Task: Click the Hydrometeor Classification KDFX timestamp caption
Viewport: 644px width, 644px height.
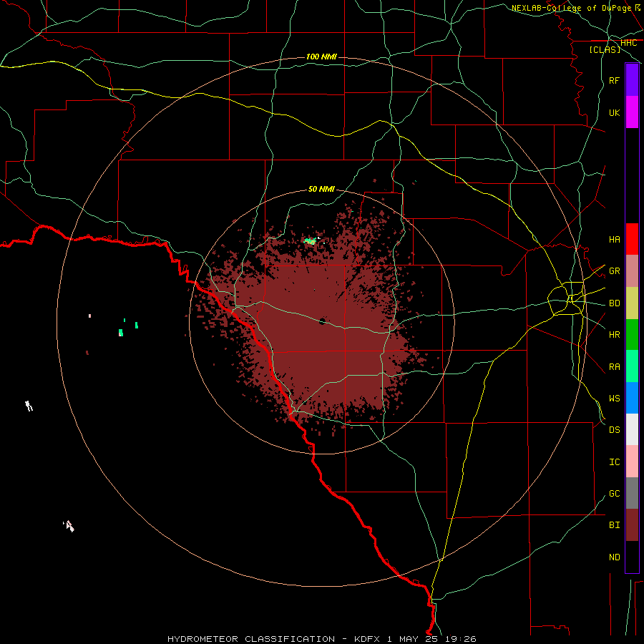Action: 321,639
